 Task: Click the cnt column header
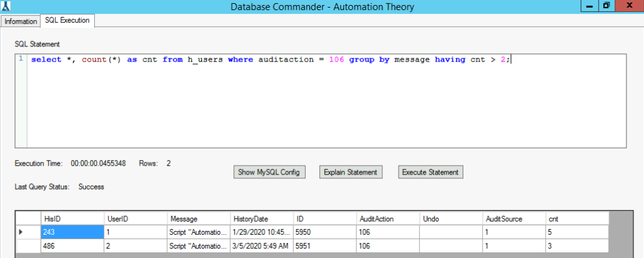click(576, 219)
